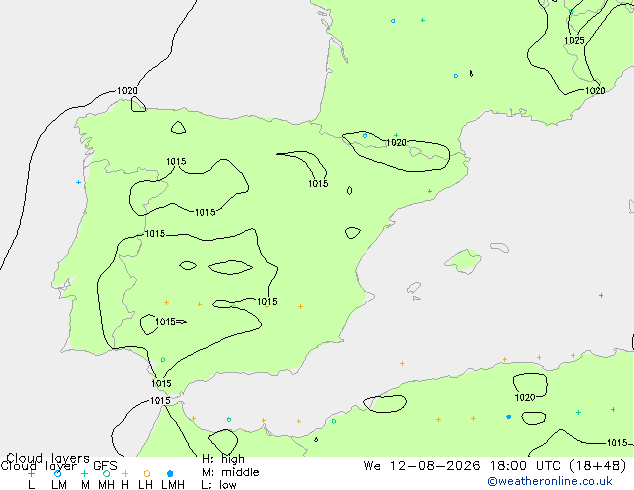634x490 pixels.
Task: Click the '1015=>' contour label in southwest Spain
Action: click(x=171, y=322)
